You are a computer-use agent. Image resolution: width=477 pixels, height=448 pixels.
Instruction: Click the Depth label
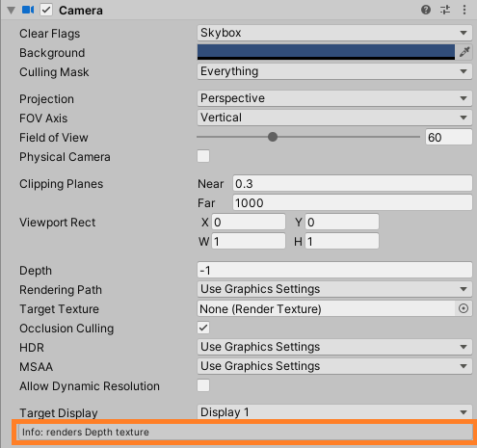36,271
